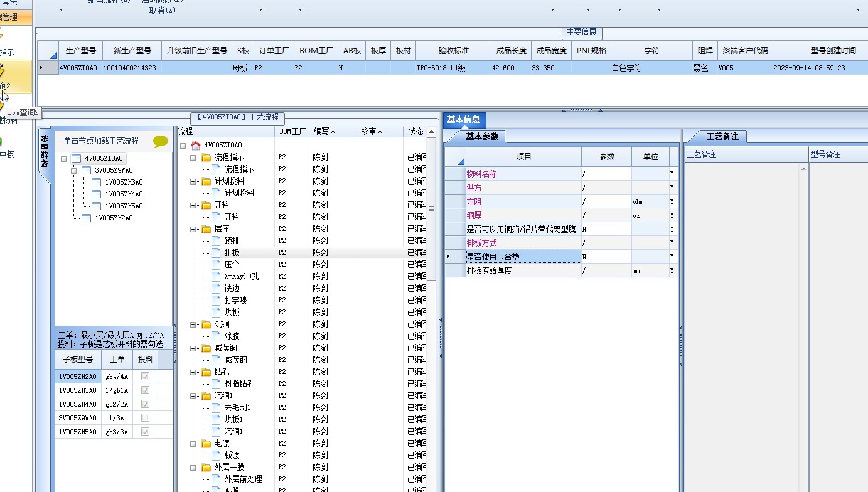Click the document icon beside 预排
868x492 pixels.
point(216,240)
